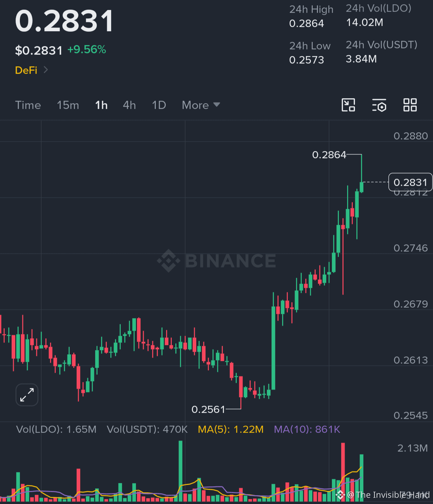The height and width of the screenshot is (504, 433).
Task: Click the 0.2746 price axis label
Action: point(411,248)
